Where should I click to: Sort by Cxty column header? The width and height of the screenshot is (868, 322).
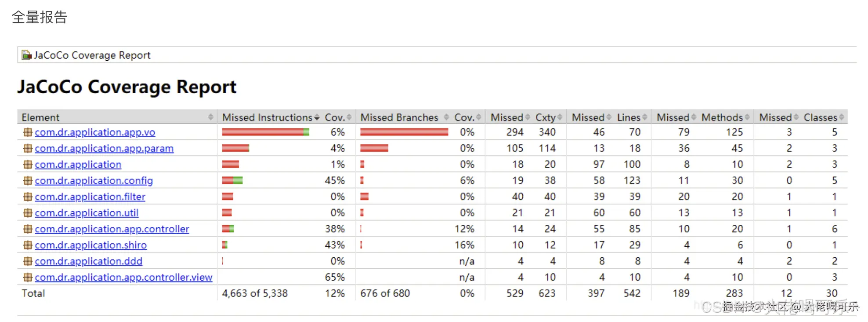click(x=546, y=117)
